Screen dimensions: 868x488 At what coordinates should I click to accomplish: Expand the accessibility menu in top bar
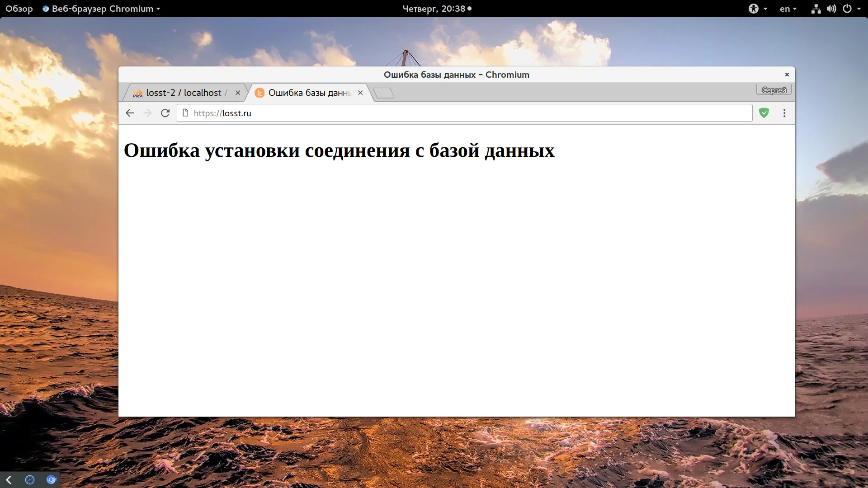point(758,9)
